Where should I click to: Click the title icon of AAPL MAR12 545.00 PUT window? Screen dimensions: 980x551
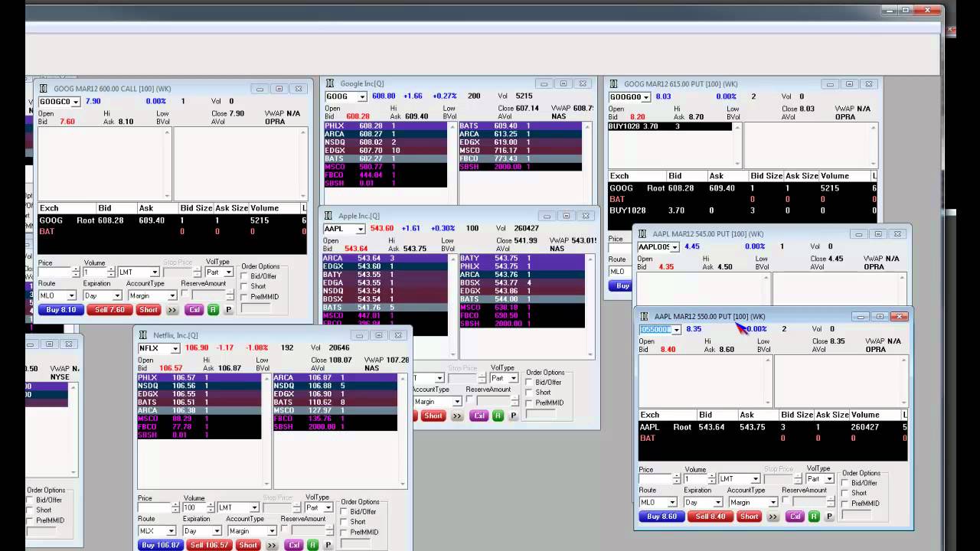(643, 234)
